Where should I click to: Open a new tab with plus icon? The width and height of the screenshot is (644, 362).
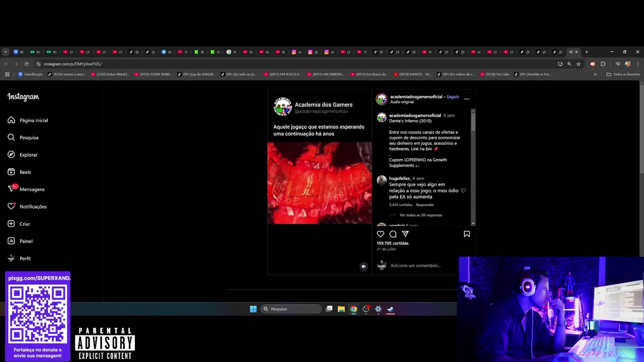coord(587,52)
